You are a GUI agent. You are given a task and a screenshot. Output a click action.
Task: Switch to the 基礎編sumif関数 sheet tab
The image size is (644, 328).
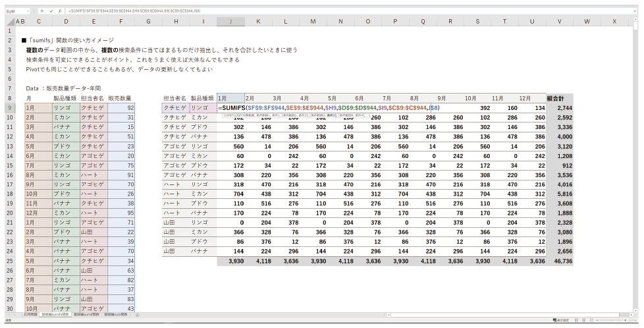(87, 315)
